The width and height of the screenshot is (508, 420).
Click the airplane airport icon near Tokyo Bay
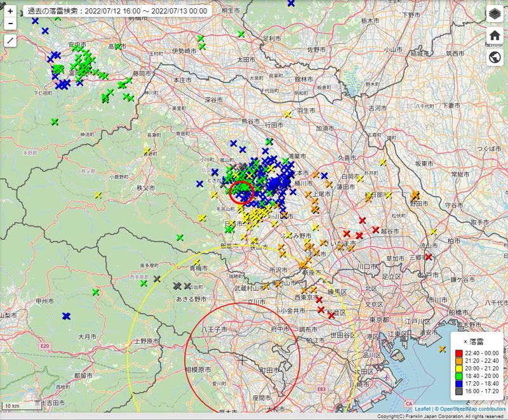tap(387, 377)
